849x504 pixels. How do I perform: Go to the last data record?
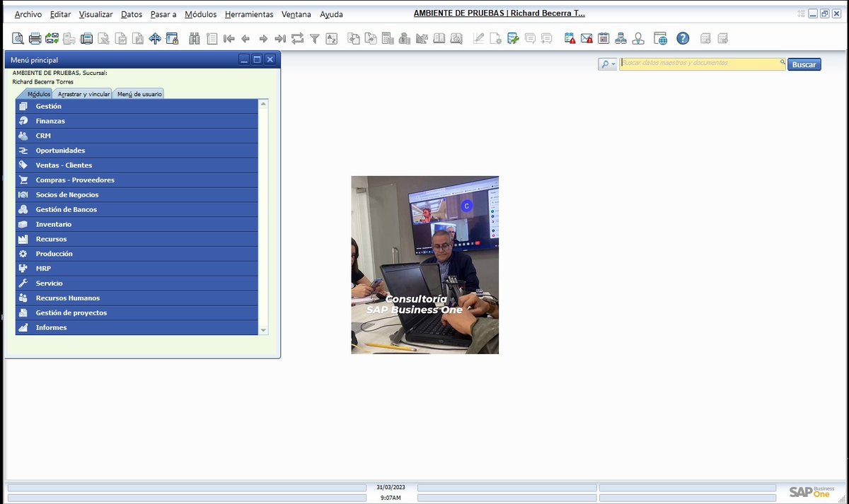coord(280,38)
